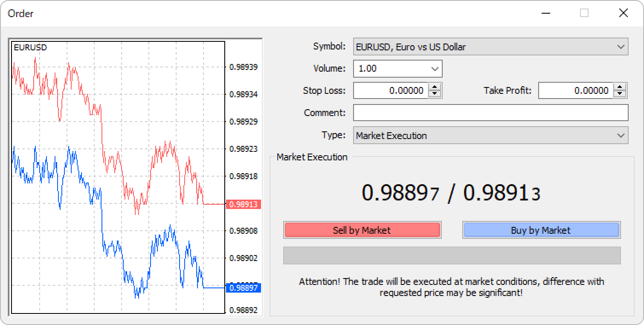Increase Stop Loss with the up arrow
This screenshot has height=325, width=644.
435,87
